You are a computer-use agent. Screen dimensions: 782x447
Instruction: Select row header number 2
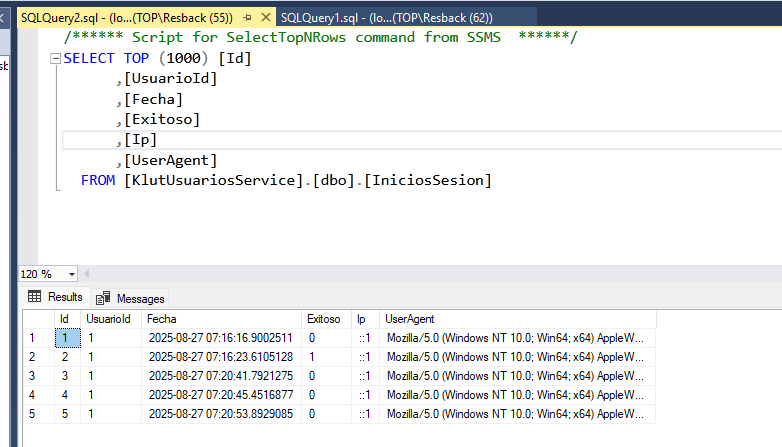38,357
